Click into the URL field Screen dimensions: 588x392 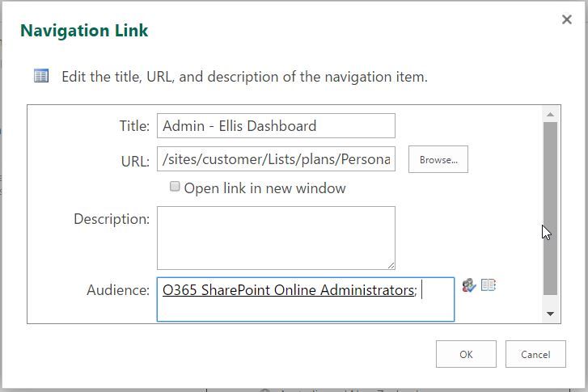[276, 159]
